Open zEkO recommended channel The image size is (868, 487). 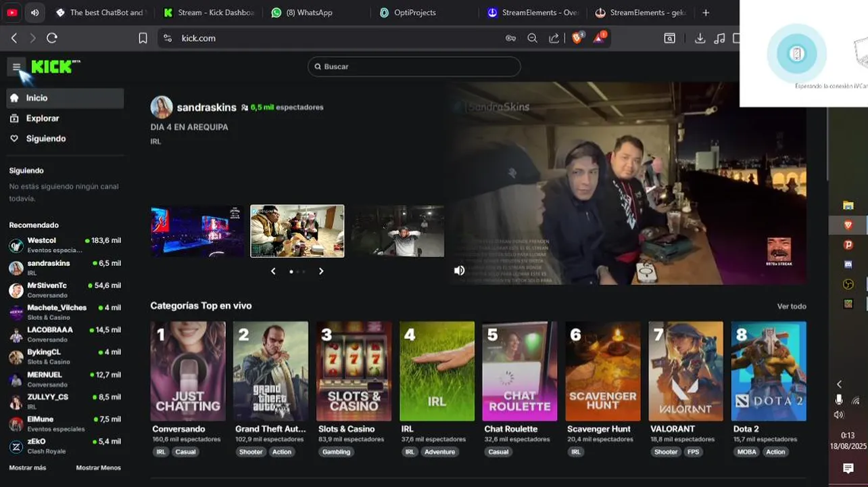point(65,446)
